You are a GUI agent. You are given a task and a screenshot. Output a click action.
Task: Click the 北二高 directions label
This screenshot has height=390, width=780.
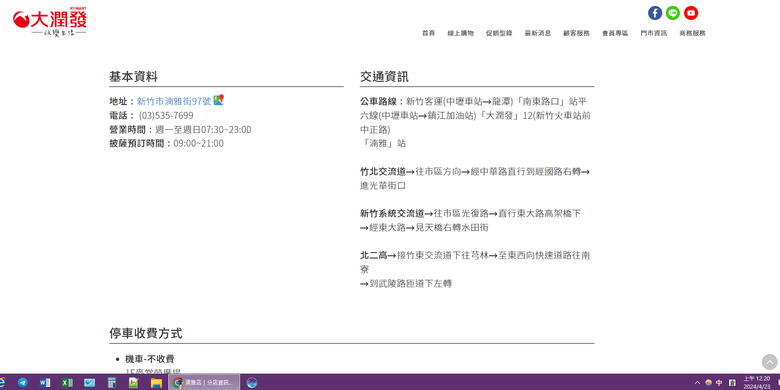click(374, 255)
